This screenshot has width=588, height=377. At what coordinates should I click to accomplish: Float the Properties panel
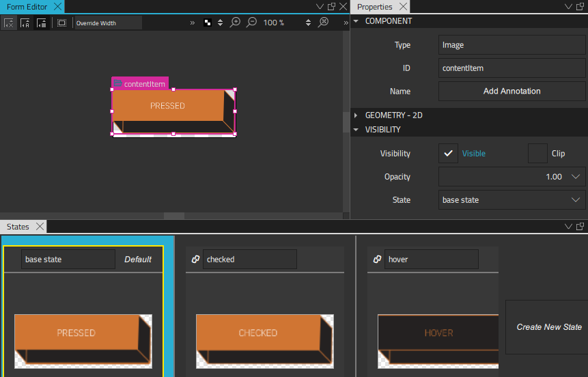pyautogui.click(x=580, y=7)
